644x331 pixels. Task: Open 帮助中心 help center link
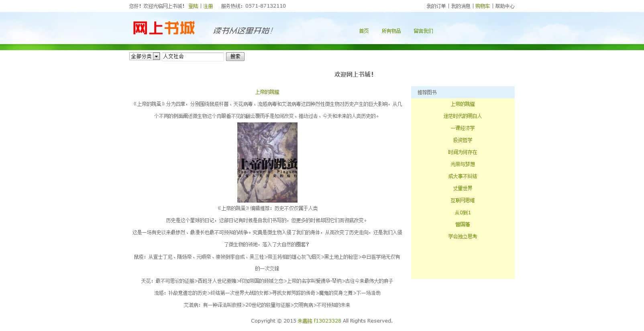505,6
